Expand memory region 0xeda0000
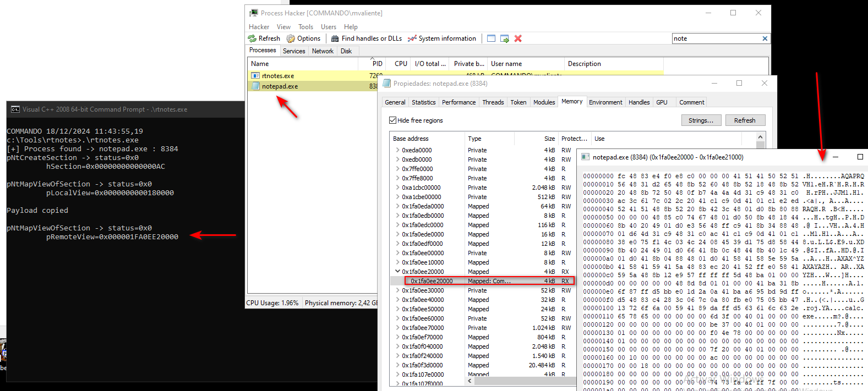Viewport: 868px width, 391px height. point(397,150)
